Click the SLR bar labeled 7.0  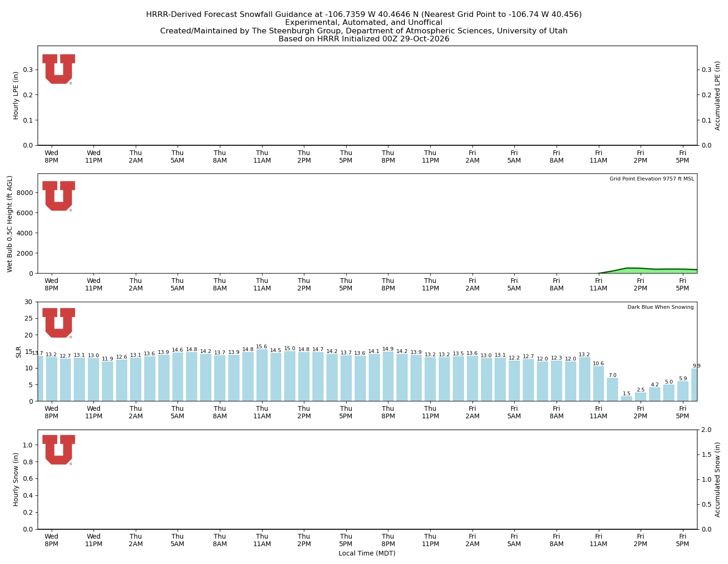tap(612, 390)
